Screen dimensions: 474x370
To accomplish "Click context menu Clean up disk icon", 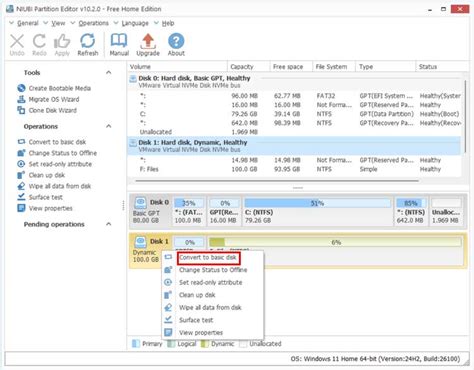I will (x=168, y=295).
